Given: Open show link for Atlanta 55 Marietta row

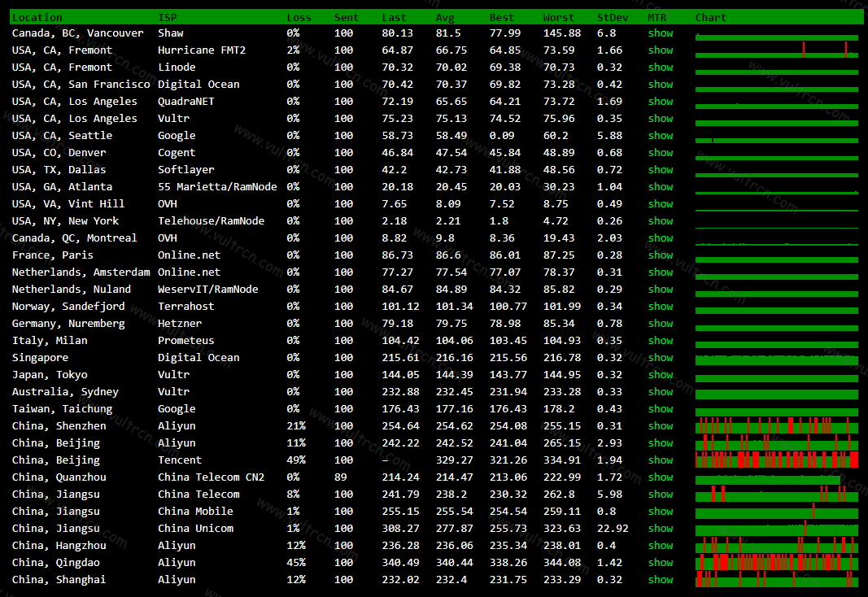Looking at the screenshot, I should 661,187.
